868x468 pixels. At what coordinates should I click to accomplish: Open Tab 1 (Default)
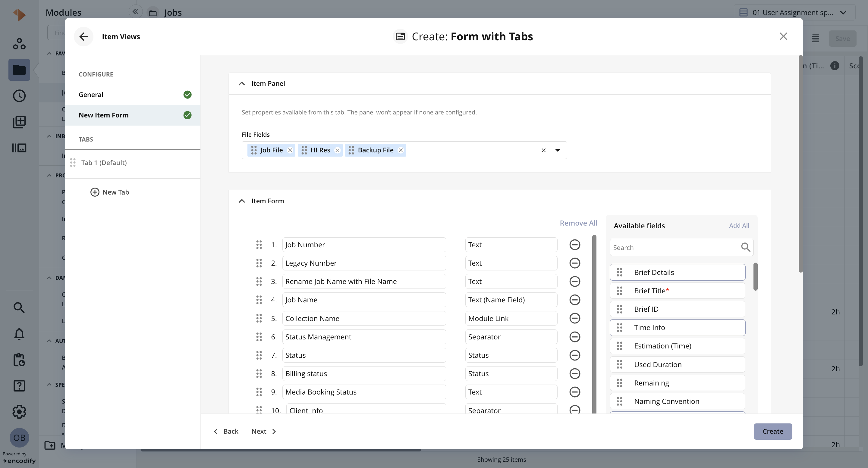coord(133,163)
